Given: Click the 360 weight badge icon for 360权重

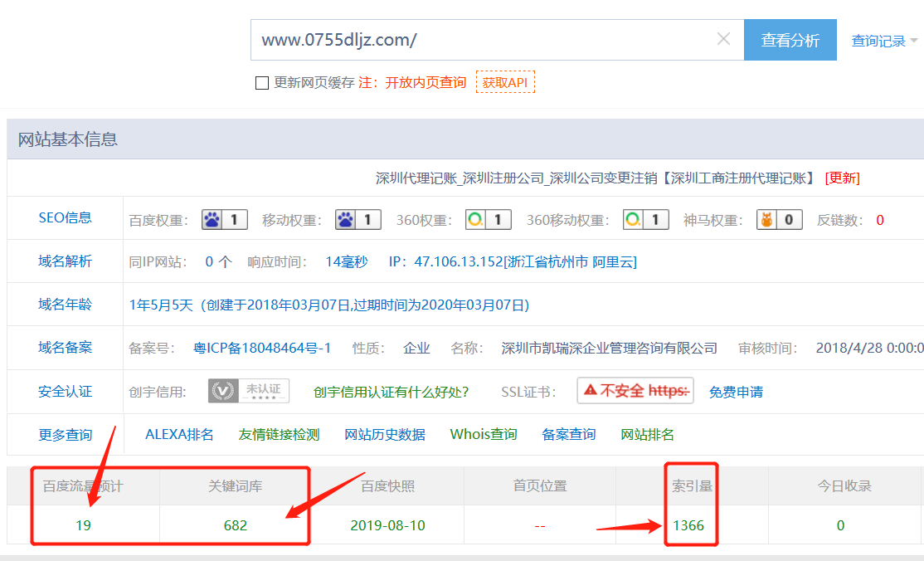Looking at the screenshot, I should pos(489,220).
